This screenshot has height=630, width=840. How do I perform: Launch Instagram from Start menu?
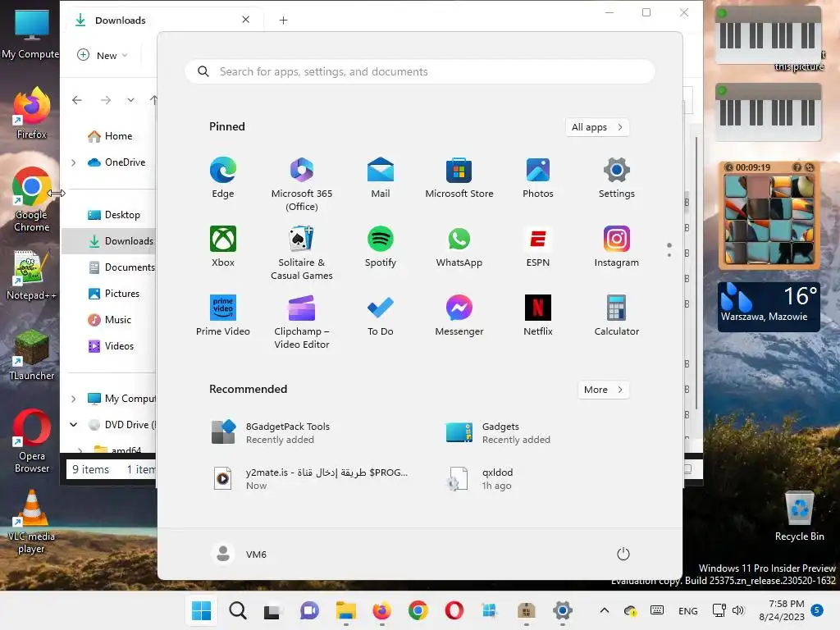[x=617, y=247]
